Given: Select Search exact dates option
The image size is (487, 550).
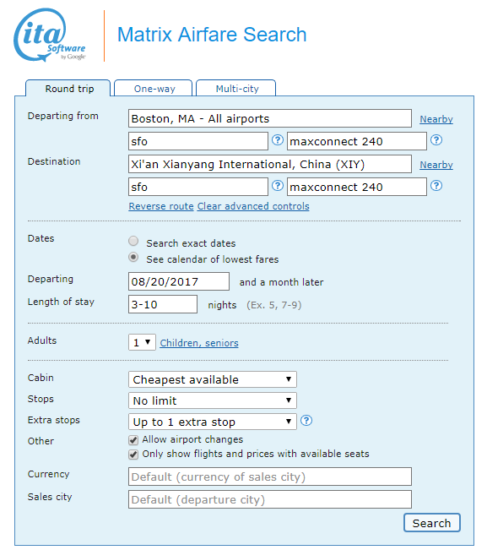Looking at the screenshot, I should [x=133, y=241].
